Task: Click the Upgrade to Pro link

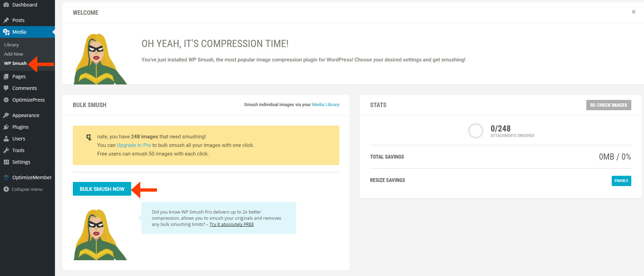Action: tap(134, 145)
